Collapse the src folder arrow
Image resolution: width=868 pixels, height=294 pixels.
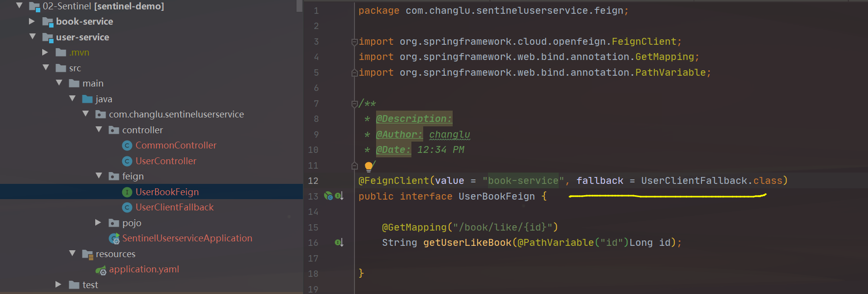(46, 67)
